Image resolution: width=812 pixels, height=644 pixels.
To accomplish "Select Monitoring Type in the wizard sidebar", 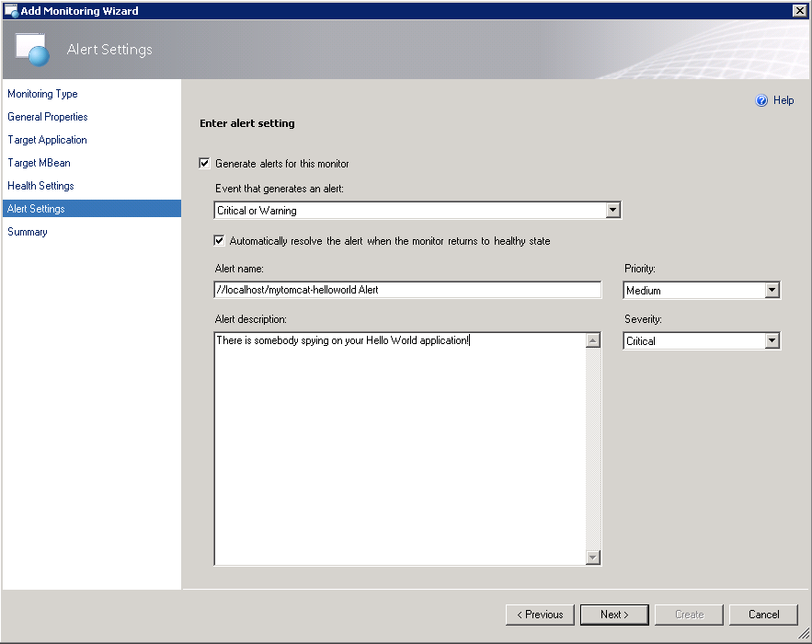I will click(x=42, y=94).
